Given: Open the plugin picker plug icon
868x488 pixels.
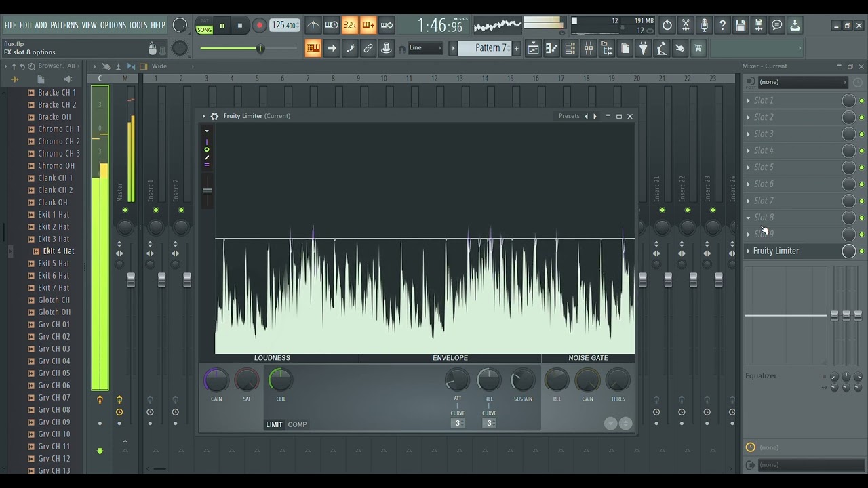Looking at the screenshot, I should tap(643, 48).
